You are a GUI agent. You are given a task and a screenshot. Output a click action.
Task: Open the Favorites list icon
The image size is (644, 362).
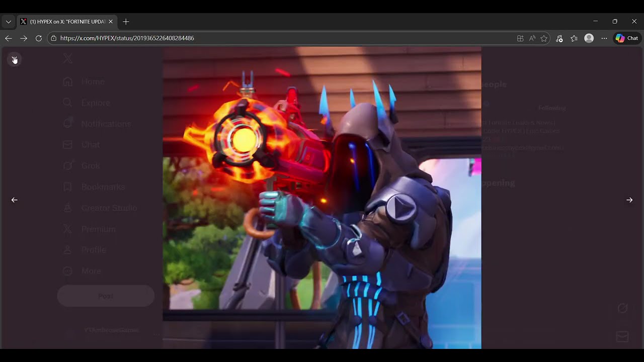(574, 38)
